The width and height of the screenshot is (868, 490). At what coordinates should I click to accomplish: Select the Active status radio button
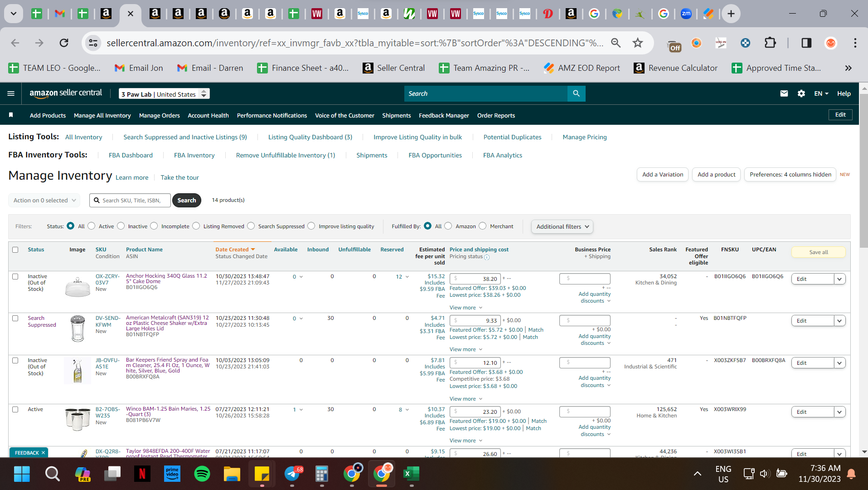point(92,226)
